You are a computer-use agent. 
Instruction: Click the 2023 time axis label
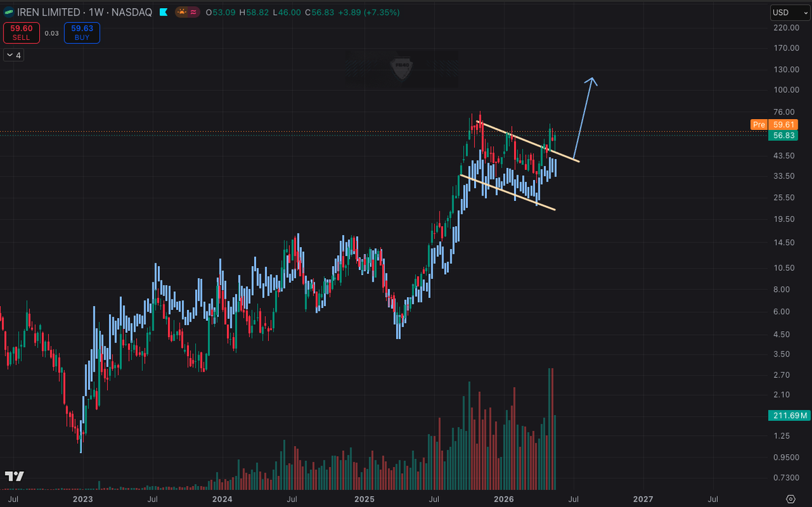point(83,500)
